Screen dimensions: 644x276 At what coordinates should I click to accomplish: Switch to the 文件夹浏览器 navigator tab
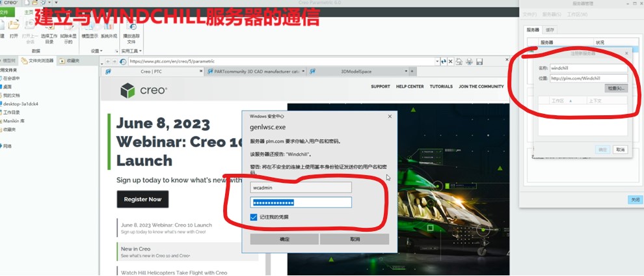coord(37,61)
